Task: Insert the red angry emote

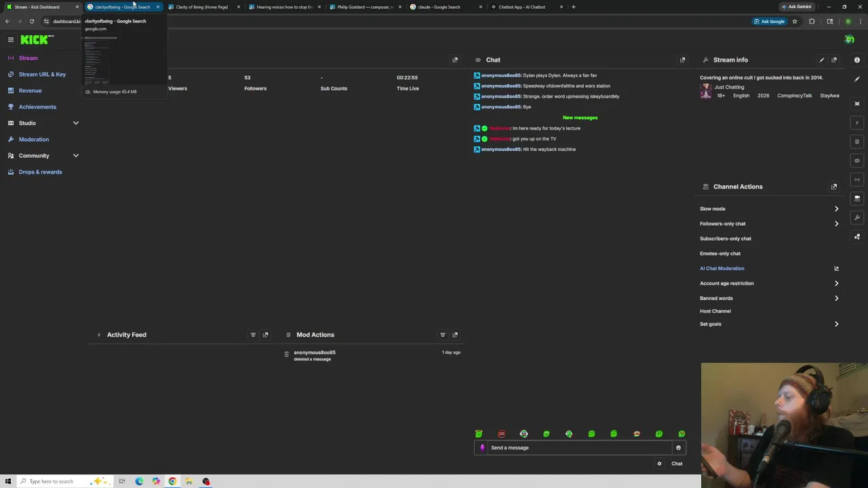Action: pos(501,434)
